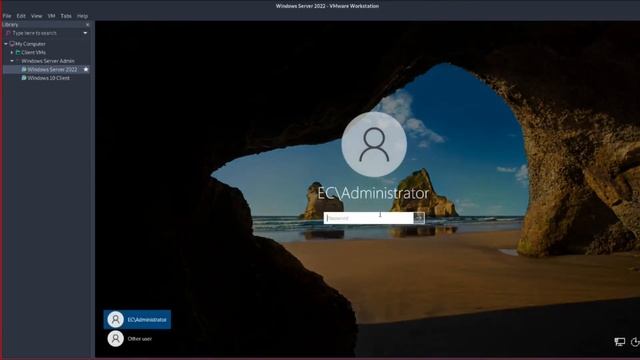The height and width of the screenshot is (360, 640).
Task: Click the Windows 10 Client VM icon
Action: [24, 78]
